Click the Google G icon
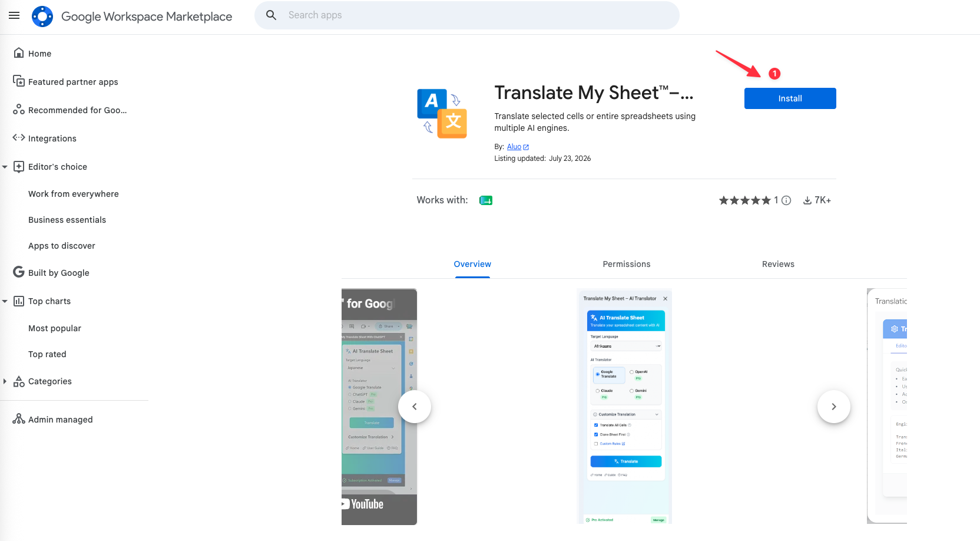980x541 pixels. pos(19,272)
